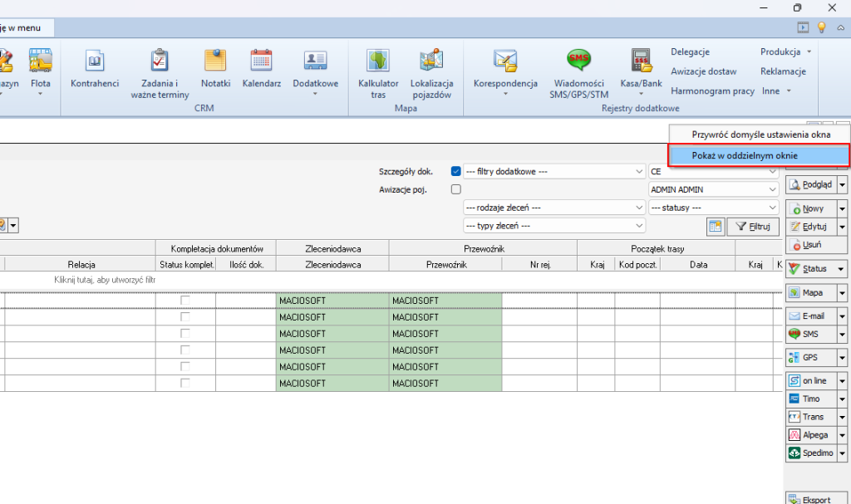Screen dimensions: 851x504
Task: Expand the filtry dodatkowe dropdown
Action: 638,172
